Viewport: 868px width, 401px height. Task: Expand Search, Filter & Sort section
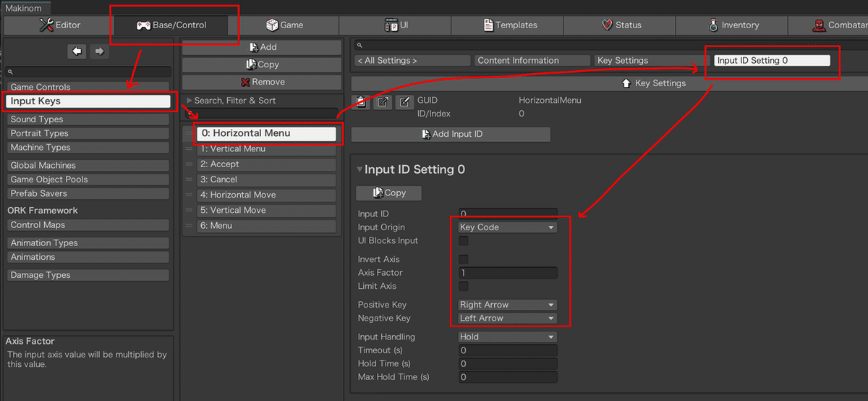pyautogui.click(x=231, y=101)
